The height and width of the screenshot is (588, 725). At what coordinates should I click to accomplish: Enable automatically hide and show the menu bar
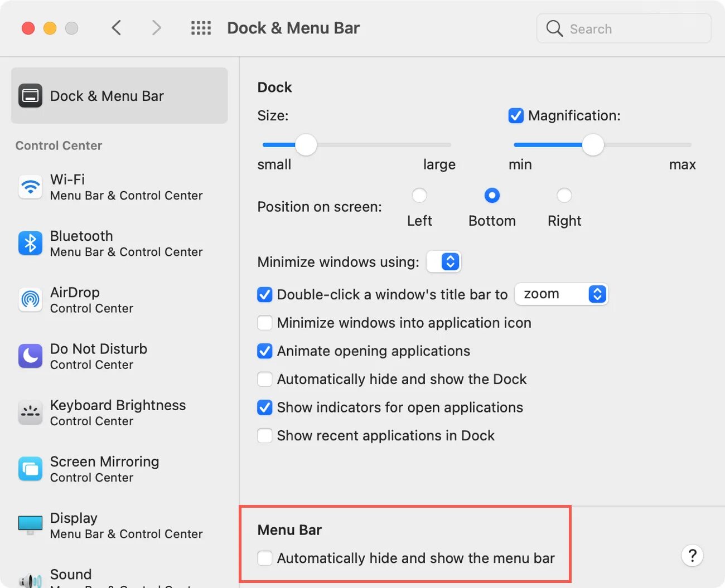coord(265,558)
